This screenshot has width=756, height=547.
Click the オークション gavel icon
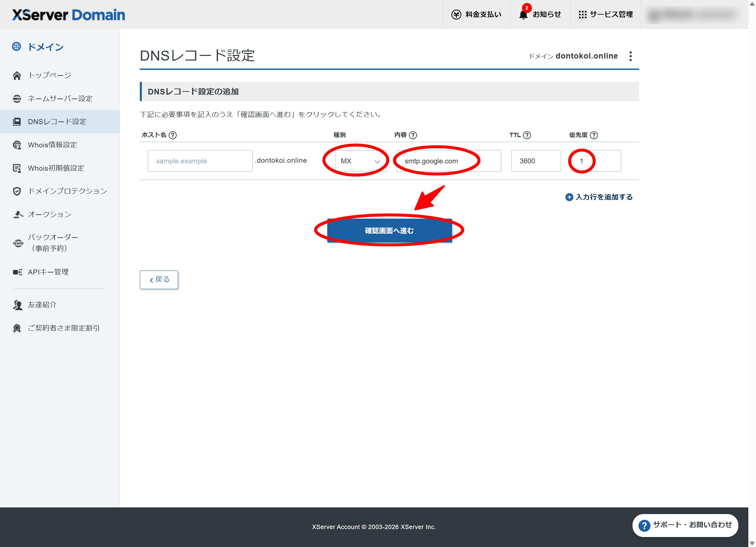(17, 215)
